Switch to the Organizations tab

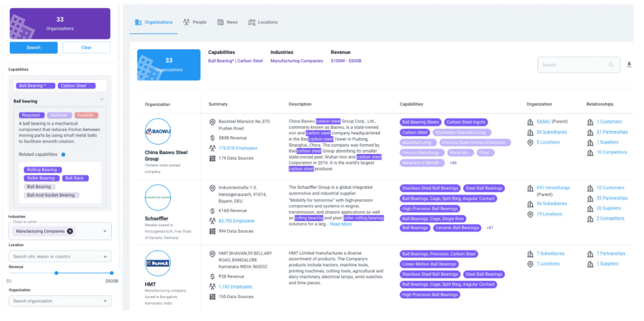tap(154, 22)
